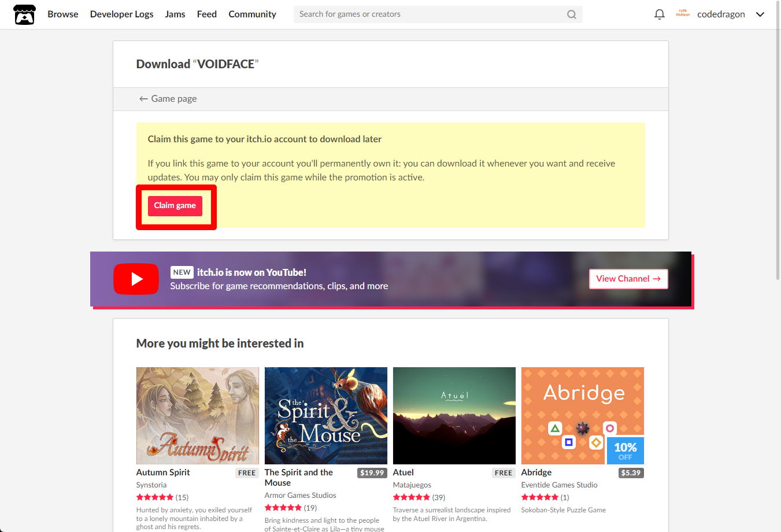Screen dimensions: 781x532
Task: Click 'Sokoban-Style Puzzle Game' description
Action: (564, 510)
